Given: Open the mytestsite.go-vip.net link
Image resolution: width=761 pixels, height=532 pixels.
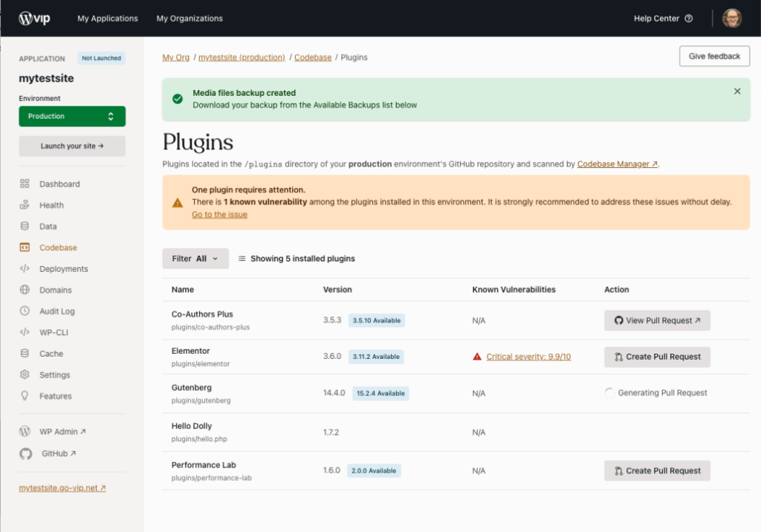Looking at the screenshot, I should (62, 488).
